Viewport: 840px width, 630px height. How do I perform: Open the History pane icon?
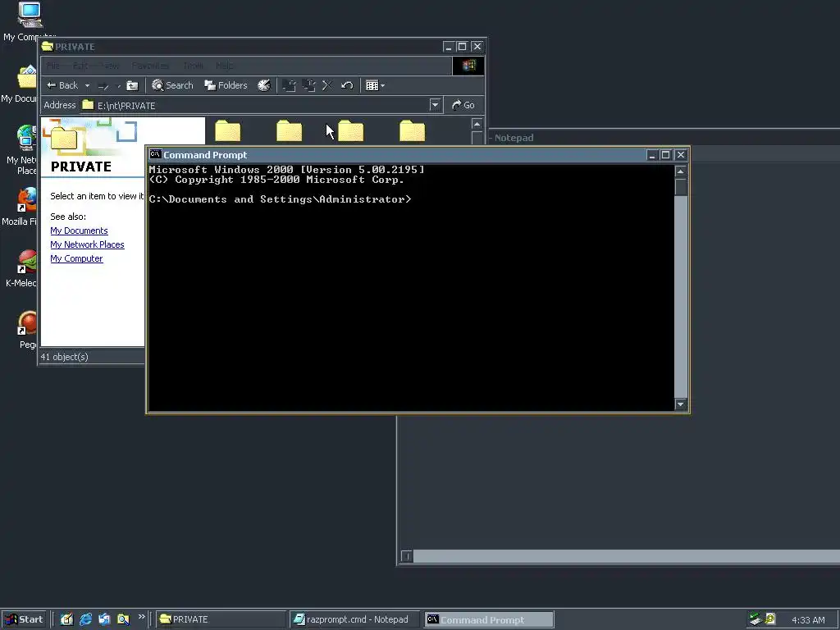pos(264,85)
